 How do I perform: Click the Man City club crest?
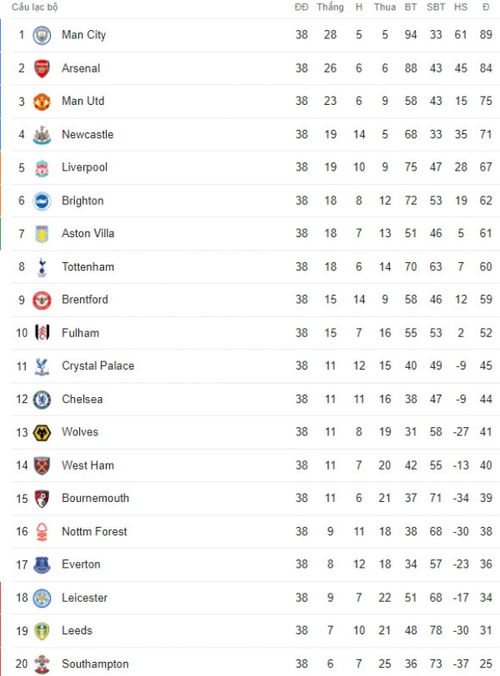(42, 35)
